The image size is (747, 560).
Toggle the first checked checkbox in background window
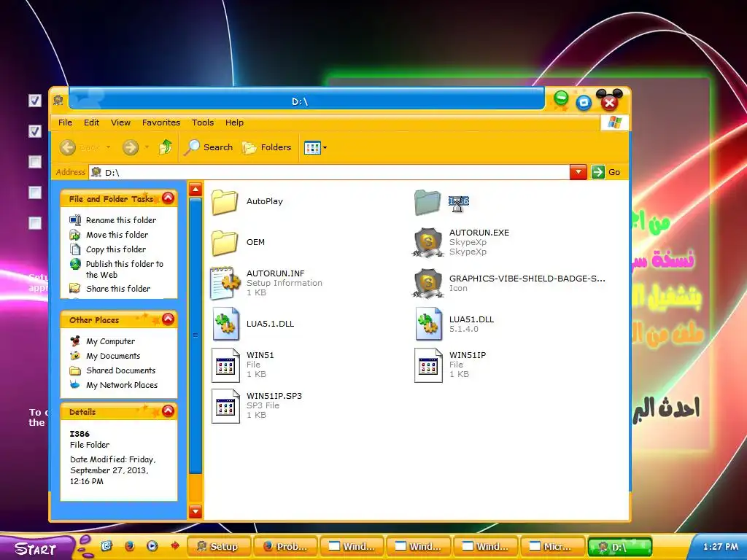tap(35, 101)
